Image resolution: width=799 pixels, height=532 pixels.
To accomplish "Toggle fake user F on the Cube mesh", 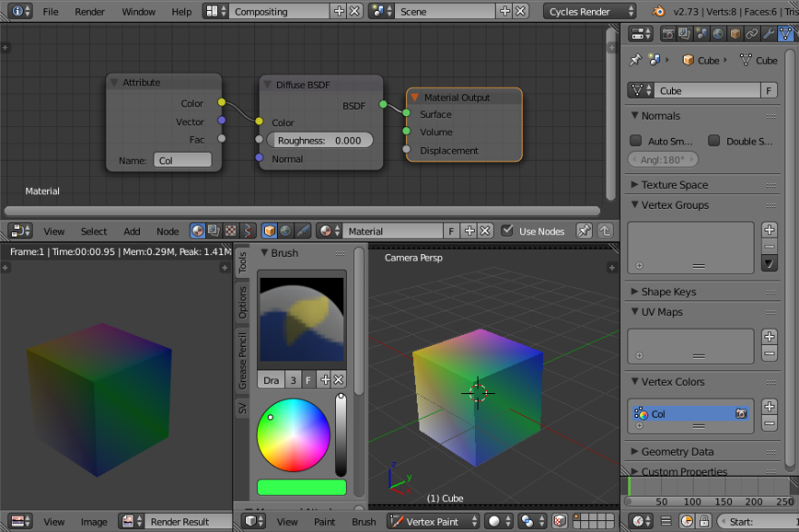I will pyautogui.click(x=769, y=91).
